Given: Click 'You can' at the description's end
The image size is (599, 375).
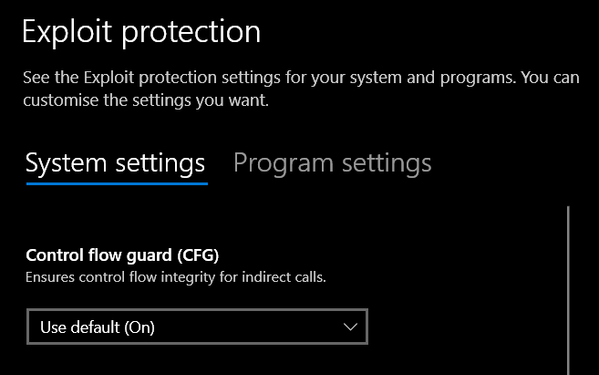Looking at the screenshot, I should point(550,78).
